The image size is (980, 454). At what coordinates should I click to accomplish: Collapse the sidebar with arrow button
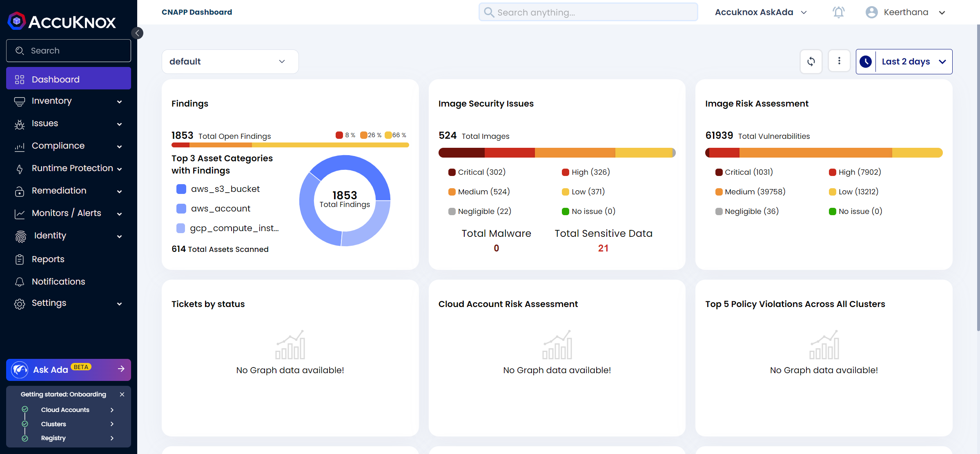[138, 33]
